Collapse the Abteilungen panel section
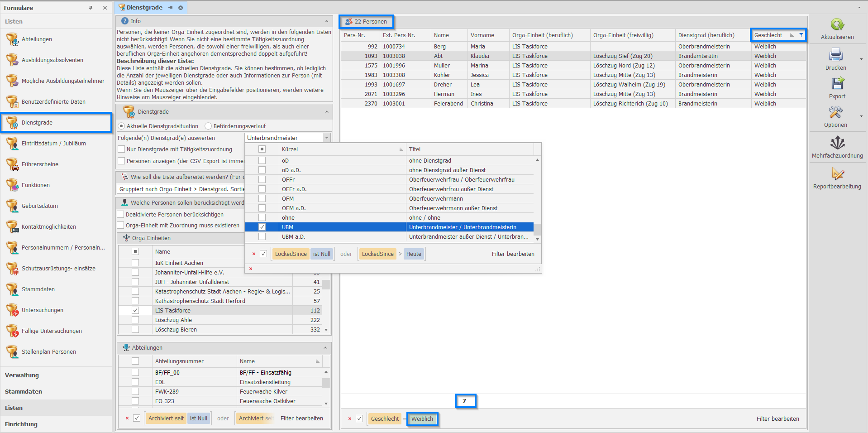This screenshot has height=433, width=868. [325, 348]
